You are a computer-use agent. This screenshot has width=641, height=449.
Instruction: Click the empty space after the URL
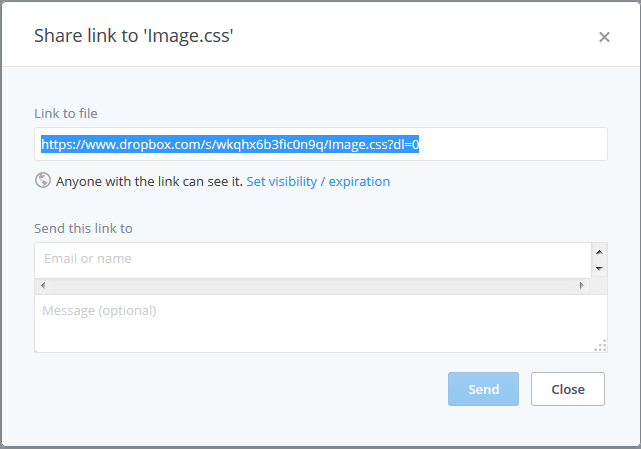point(511,144)
